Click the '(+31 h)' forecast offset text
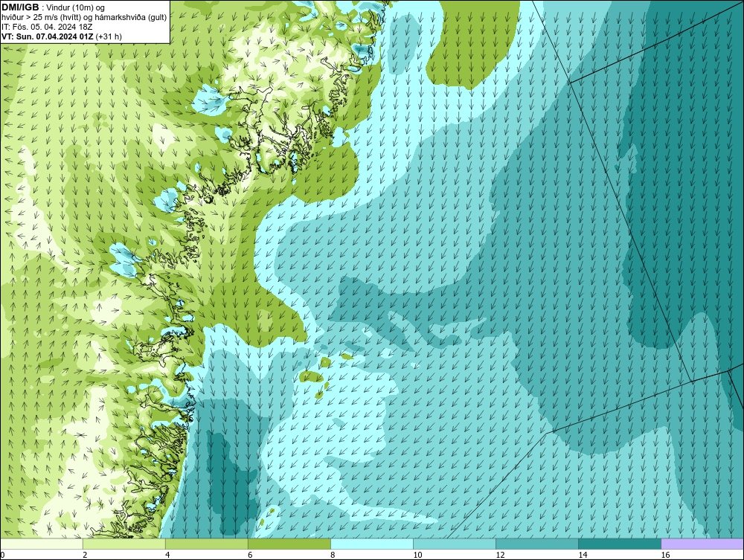Image resolution: width=744 pixels, height=560 pixels. pyautogui.click(x=109, y=36)
